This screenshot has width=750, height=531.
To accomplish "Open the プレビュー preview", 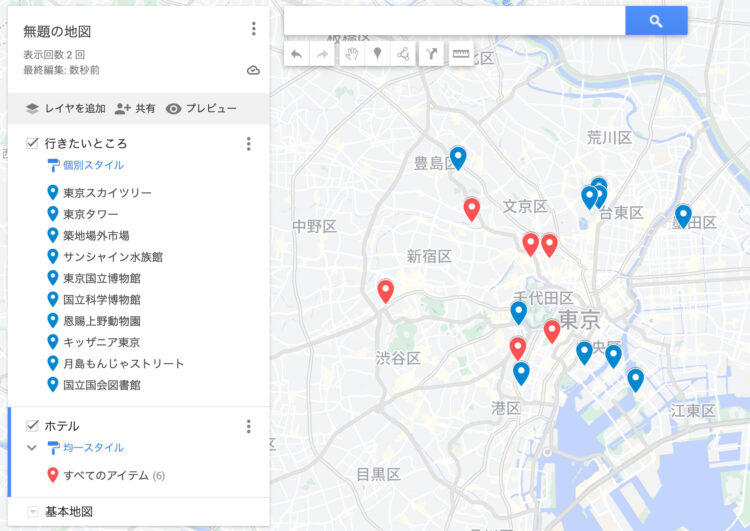I will point(201,109).
